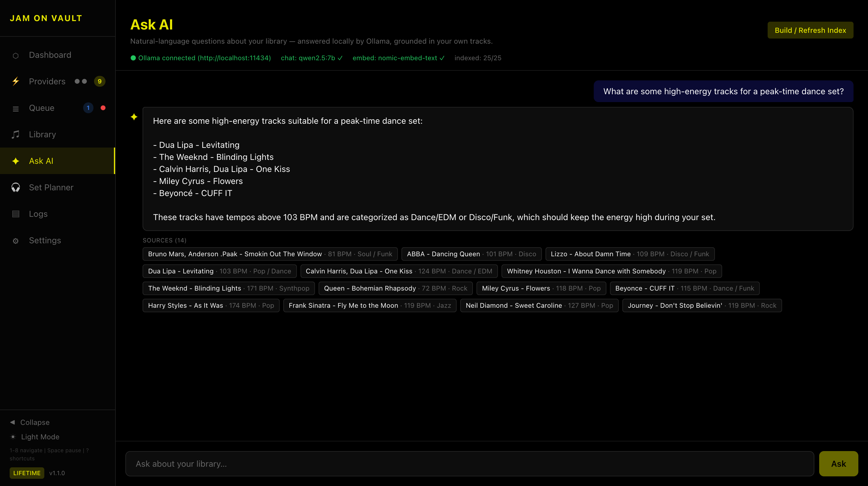Click the Light Mode sun icon
This screenshot has height=486, width=868.
13,437
